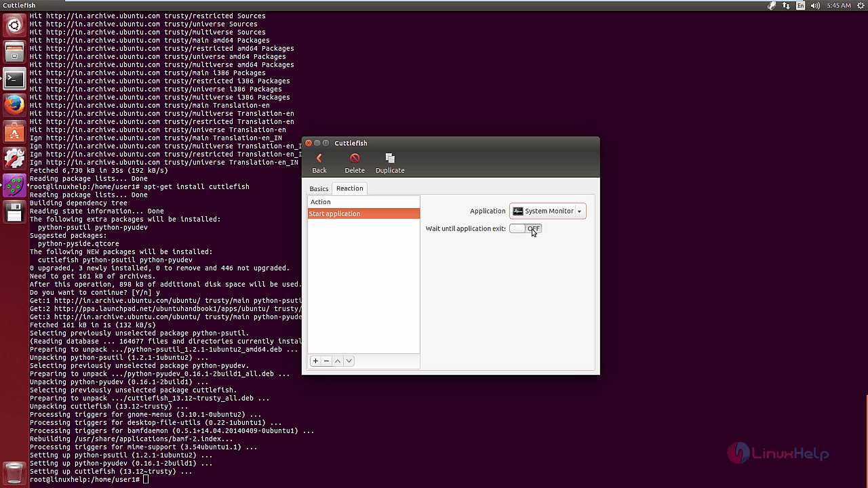Click the Delete icon in Cuttlefish toolbar
This screenshot has height=488, width=868.
coord(355,163)
